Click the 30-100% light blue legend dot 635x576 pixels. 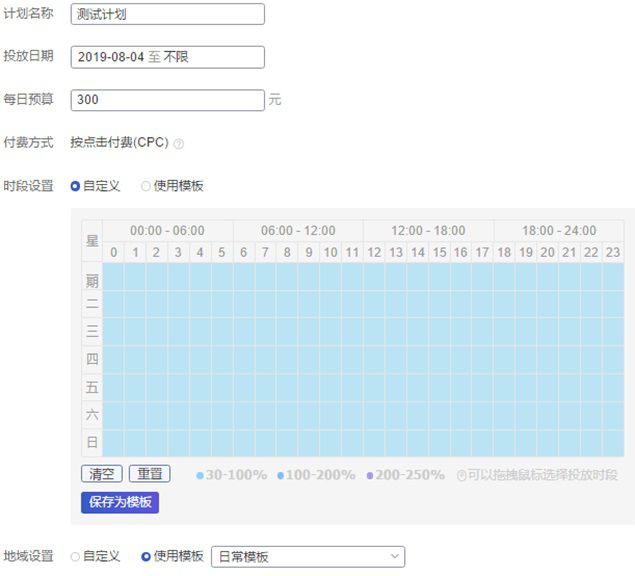(200, 476)
